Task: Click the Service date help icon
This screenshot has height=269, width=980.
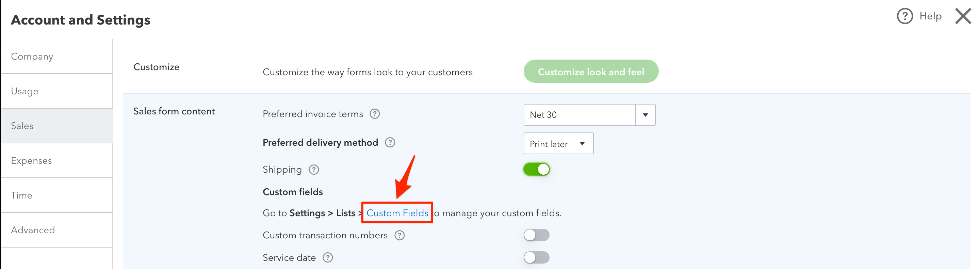Action: pyautogui.click(x=328, y=257)
